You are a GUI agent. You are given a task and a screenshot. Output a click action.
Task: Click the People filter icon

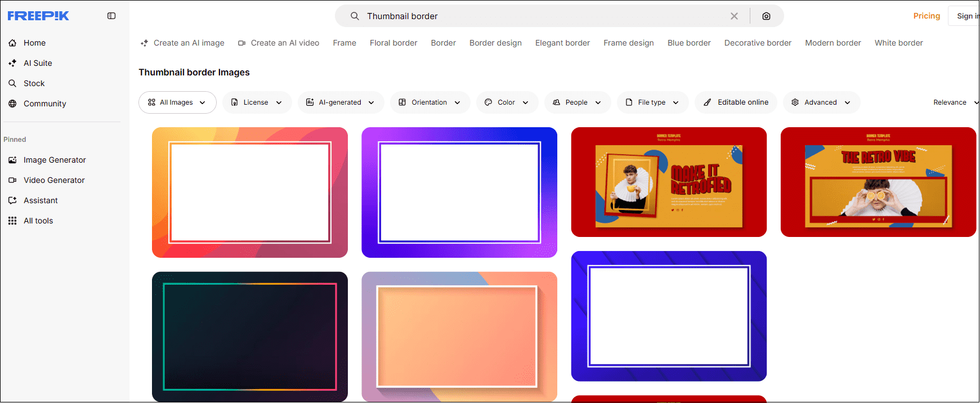coord(556,102)
